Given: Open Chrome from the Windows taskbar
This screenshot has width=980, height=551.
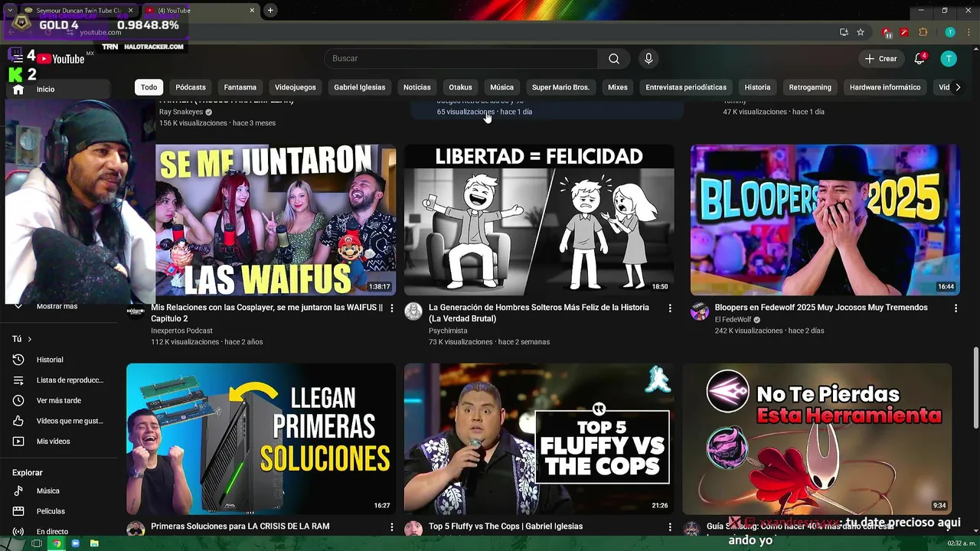Looking at the screenshot, I should [x=56, y=543].
